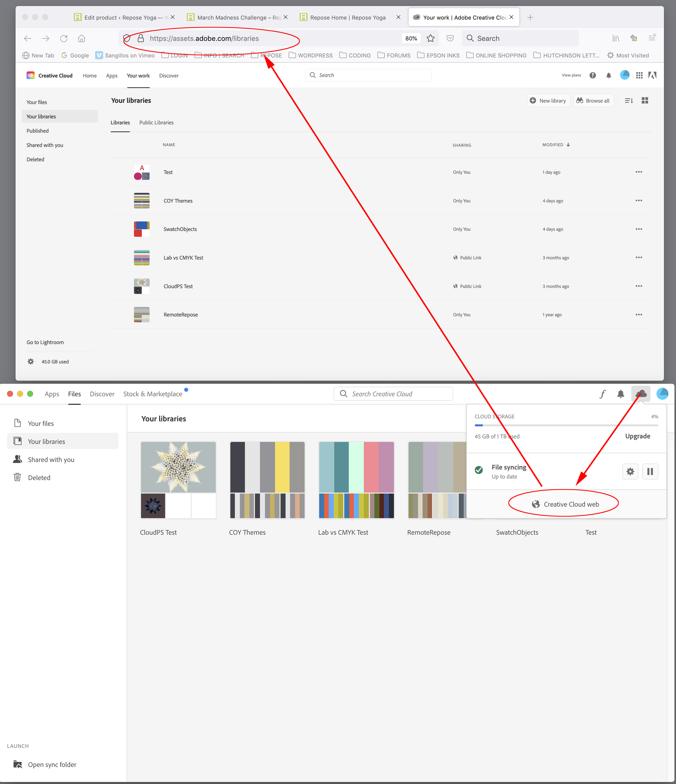Switch libraries to grid view icon
The height and width of the screenshot is (784, 676).
point(645,100)
